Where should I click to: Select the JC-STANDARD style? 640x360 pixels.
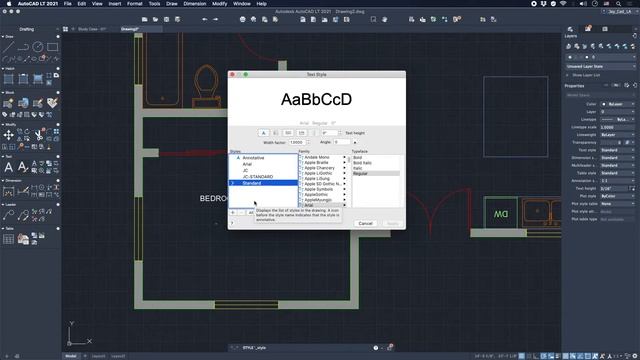[x=258, y=177]
